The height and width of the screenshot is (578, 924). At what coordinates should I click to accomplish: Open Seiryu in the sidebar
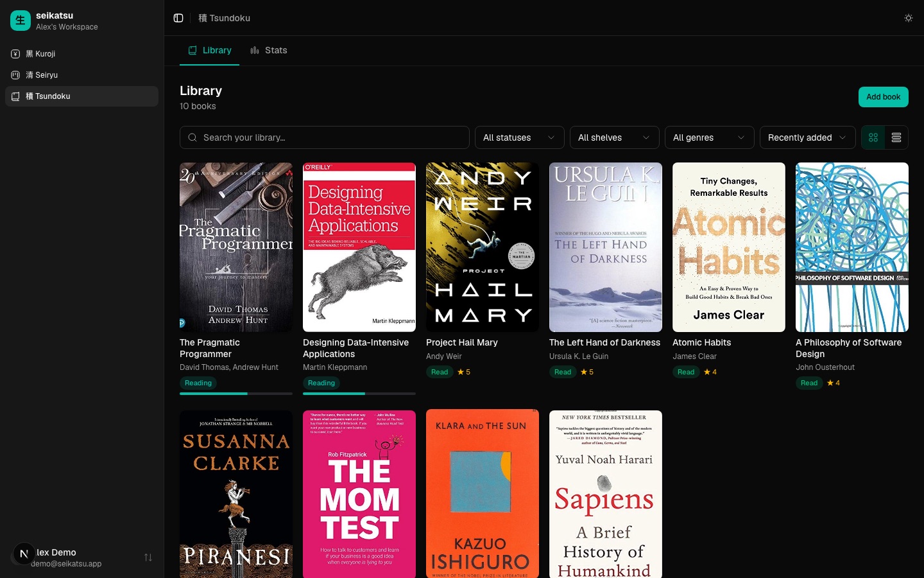tap(81, 75)
